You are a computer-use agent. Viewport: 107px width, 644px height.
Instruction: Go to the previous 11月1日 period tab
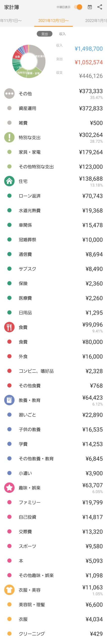coord(11,21)
